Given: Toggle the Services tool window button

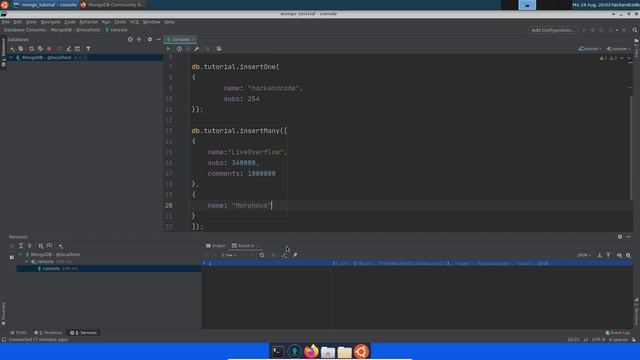Looking at the screenshot, I should click(x=84, y=333).
